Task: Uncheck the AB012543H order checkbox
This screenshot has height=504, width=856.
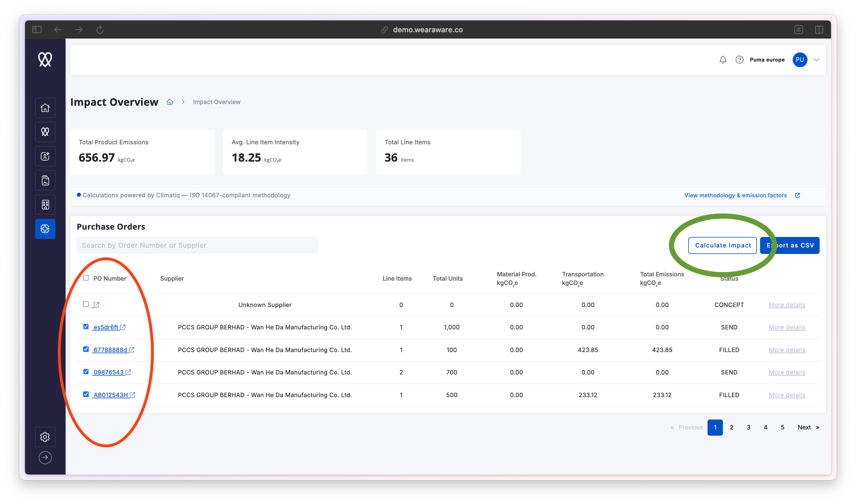Action: click(86, 394)
